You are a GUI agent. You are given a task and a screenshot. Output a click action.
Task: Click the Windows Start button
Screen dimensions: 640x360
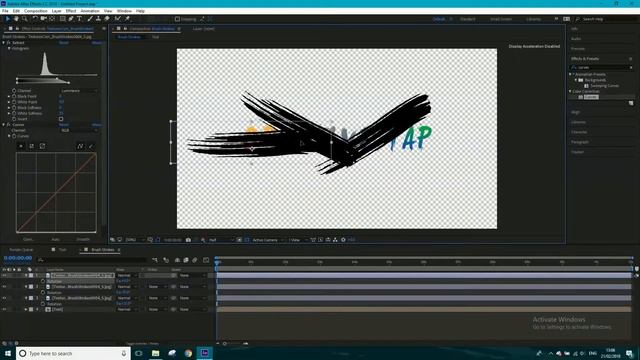(x=8, y=353)
